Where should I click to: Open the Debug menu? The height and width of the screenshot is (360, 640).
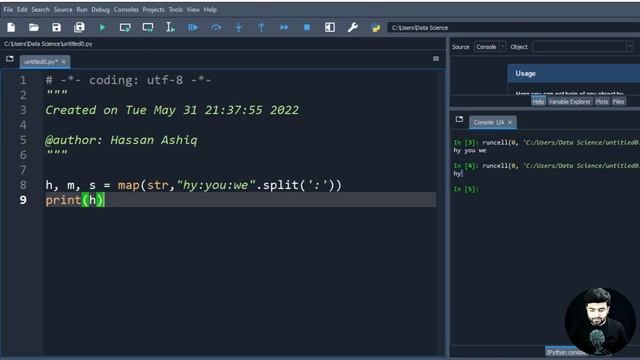point(100,9)
